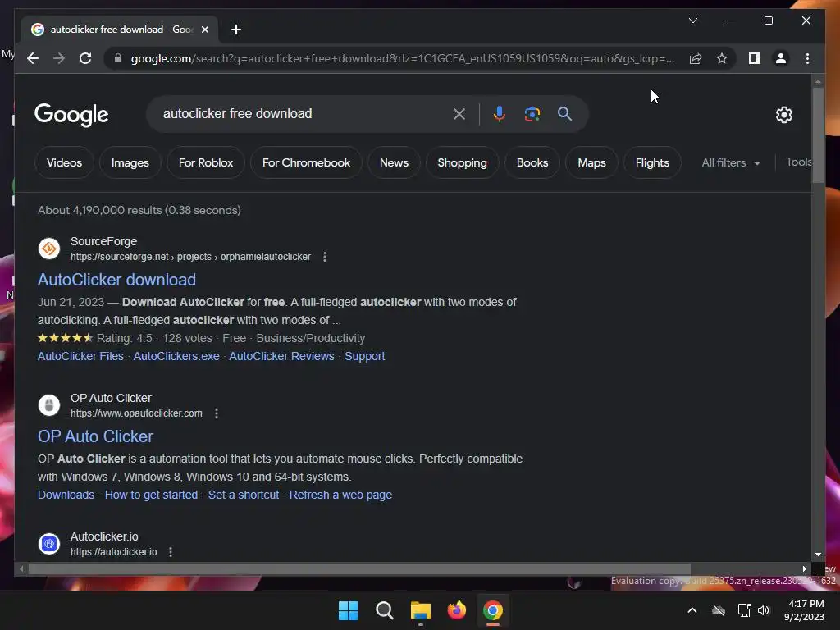840x630 pixels.
Task: Click into the Google search field
Action: (x=303, y=113)
